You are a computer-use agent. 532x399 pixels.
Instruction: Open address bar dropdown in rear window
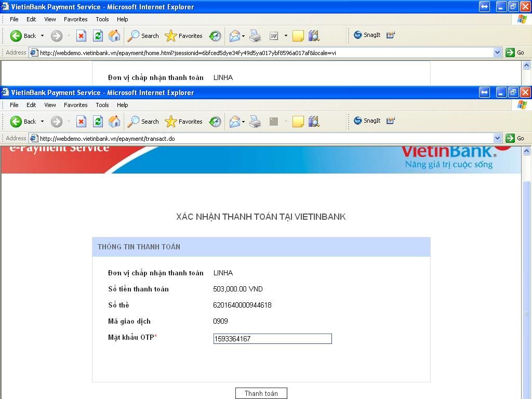[x=497, y=52]
